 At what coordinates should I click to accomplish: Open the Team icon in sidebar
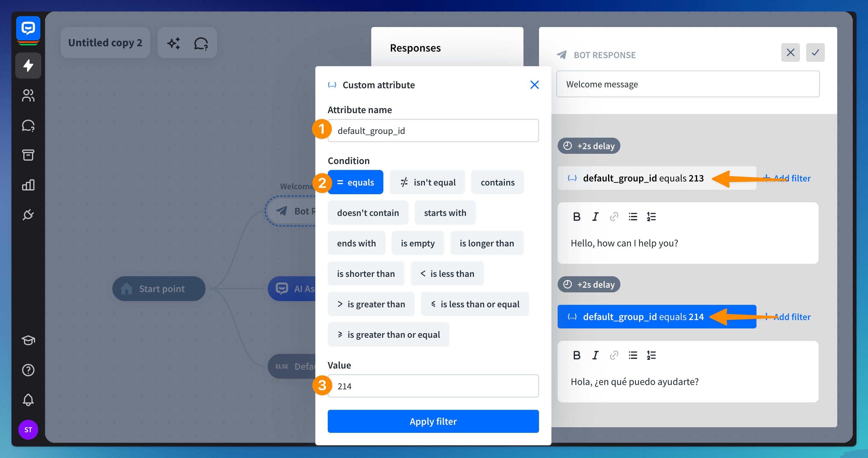coord(28,95)
